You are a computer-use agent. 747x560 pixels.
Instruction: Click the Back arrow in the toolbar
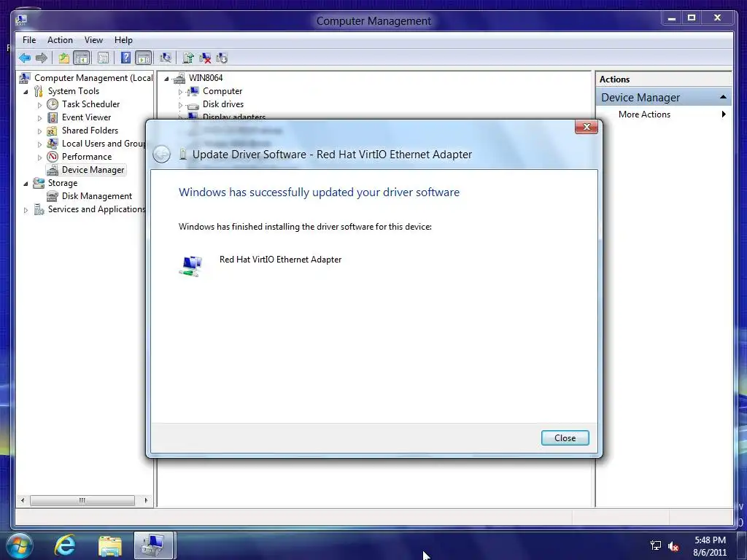[25, 58]
